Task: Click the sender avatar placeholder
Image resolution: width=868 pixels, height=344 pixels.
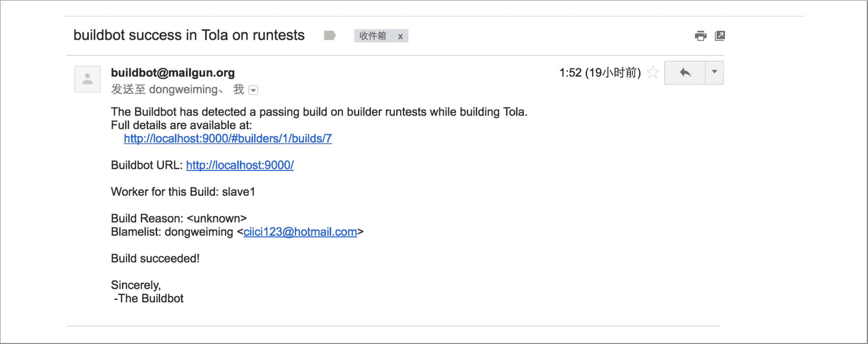Action: pos(88,79)
